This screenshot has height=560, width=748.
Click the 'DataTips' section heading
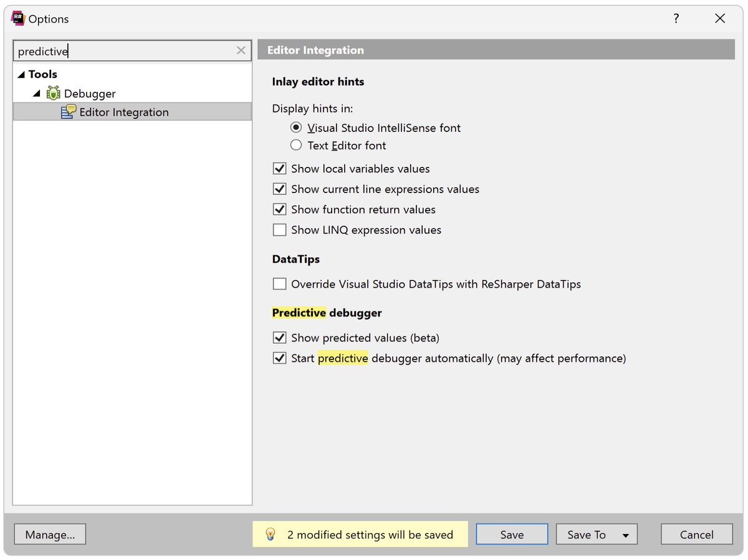pos(296,259)
